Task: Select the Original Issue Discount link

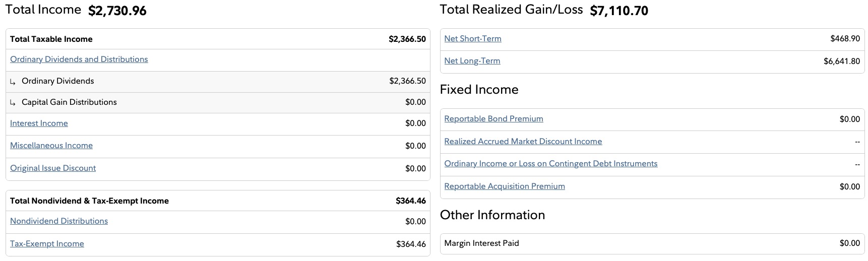Action: point(53,168)
